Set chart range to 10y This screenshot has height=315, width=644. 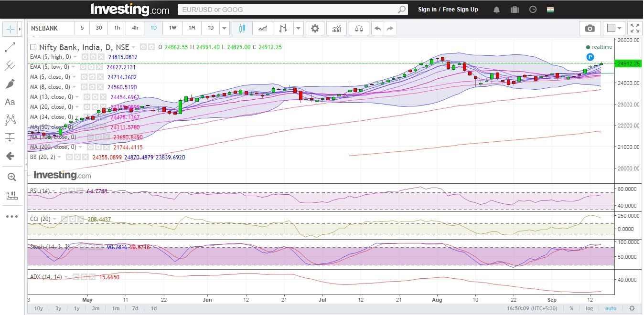point(38,308)
